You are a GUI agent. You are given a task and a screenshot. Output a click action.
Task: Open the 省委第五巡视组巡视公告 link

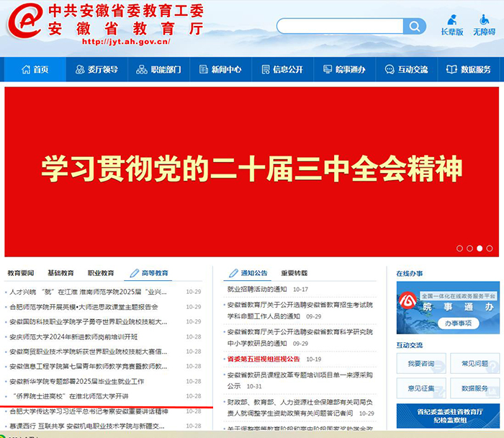[264, 359]
